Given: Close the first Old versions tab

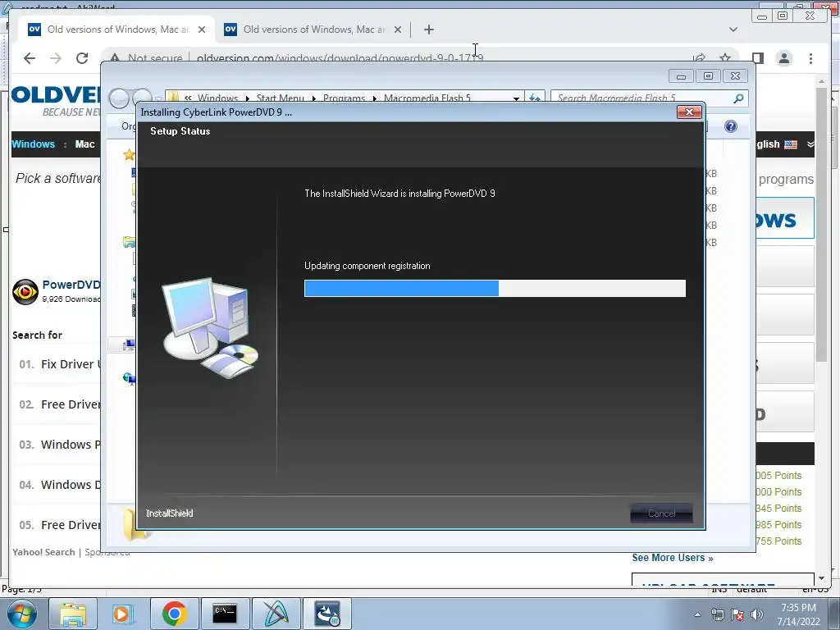Looking at the screenshot, I should (202, 30).
